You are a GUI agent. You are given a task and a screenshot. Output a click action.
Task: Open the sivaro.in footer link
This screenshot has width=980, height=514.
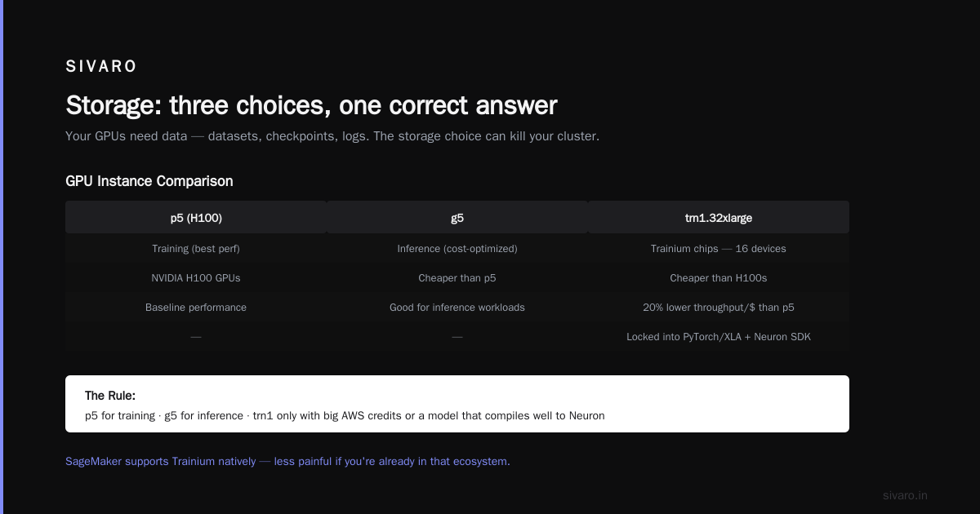(x=905, y=495)
